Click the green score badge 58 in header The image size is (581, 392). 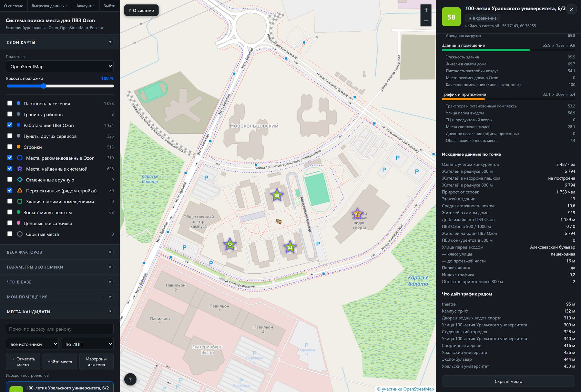451,17
